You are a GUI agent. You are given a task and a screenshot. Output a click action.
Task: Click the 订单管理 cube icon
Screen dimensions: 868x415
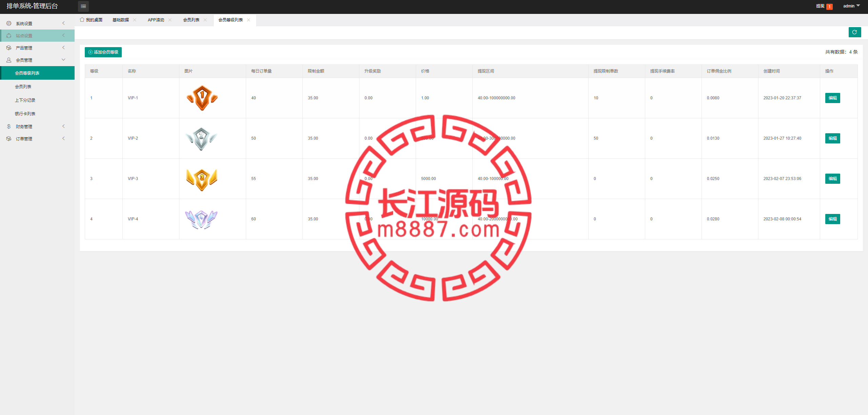9,139
